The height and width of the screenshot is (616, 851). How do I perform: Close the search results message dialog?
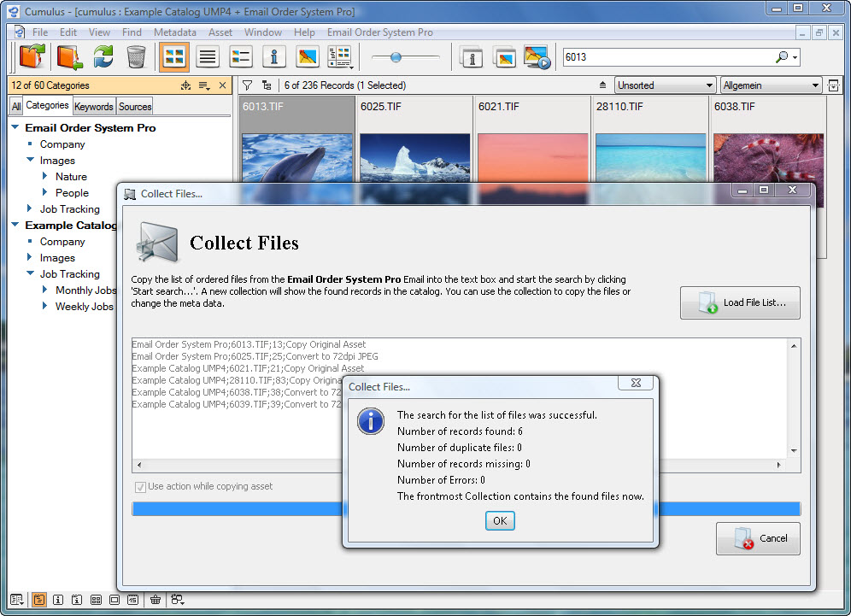tap(636, 383)
